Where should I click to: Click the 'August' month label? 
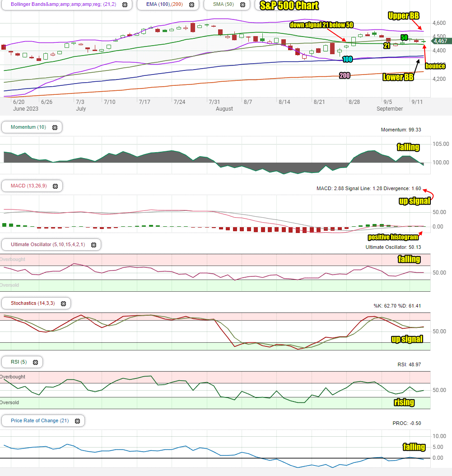pyautogui.click(x=224, y=109)
